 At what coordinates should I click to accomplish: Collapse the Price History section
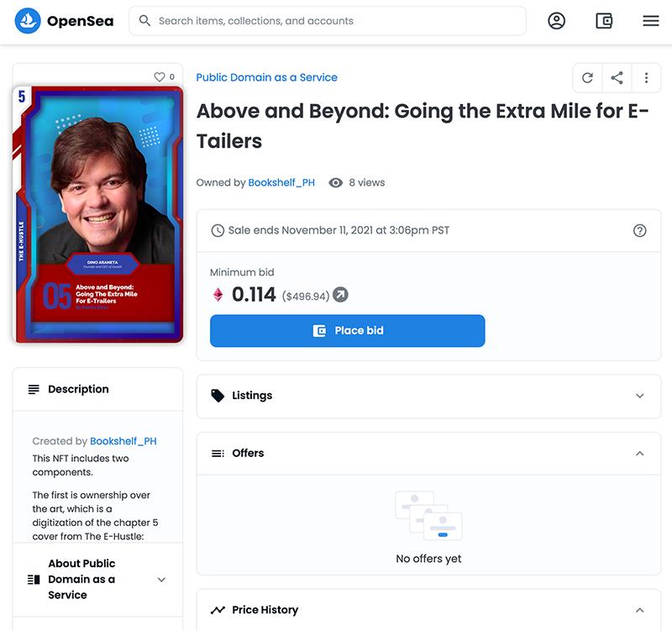click(x=639, y=610)
